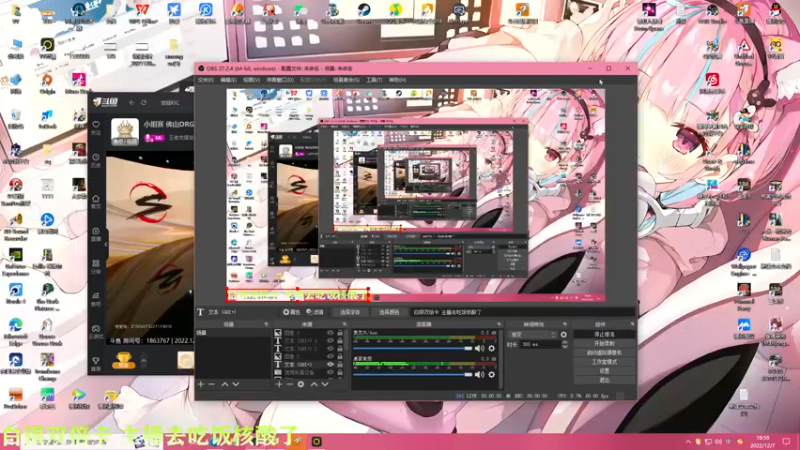Open 视图(V) menu in OBS
This screenshot has height=450, width=800.
point(252,80)
